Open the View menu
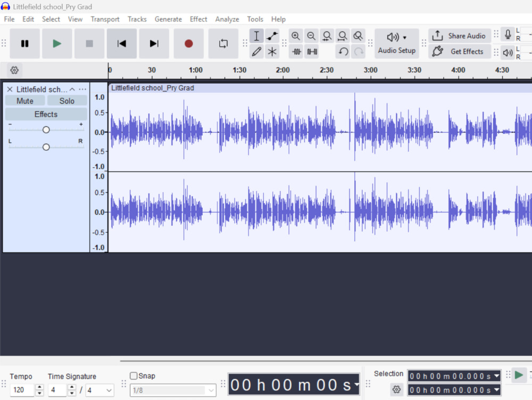Image resolution: width=532 pixels, height=400 pixels. (x=75, y=19)
